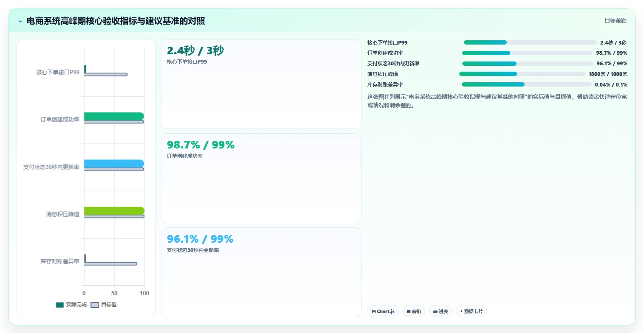The image size is (644, 333).
Task: Click the 支付状态30秒内更新率 axis label in chart
Action: pos(51,167)
